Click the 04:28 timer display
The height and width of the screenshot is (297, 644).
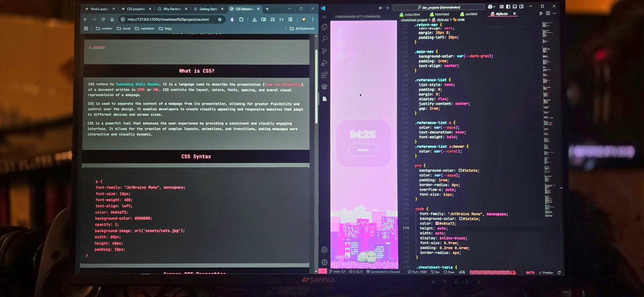[x=363, y=135]
